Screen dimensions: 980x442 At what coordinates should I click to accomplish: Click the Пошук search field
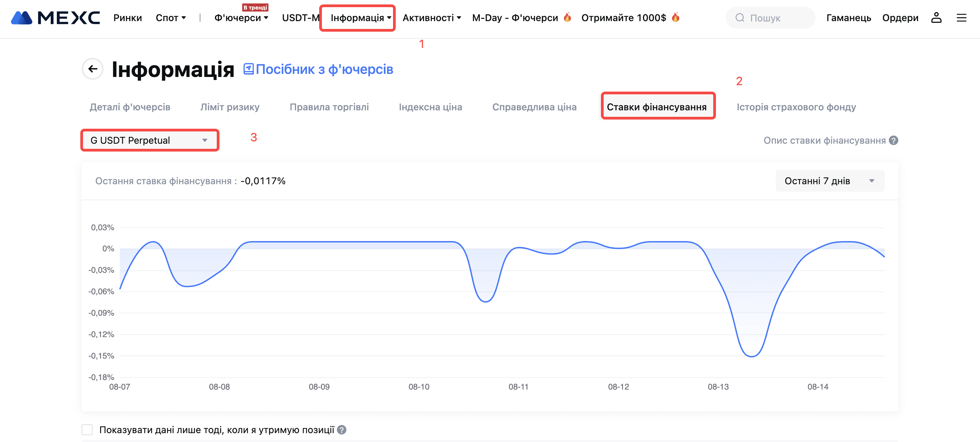coord(776,18)
